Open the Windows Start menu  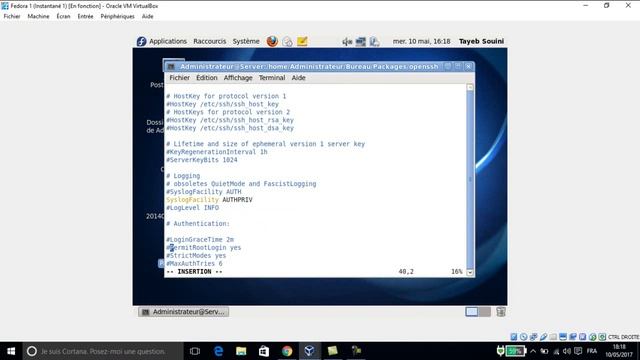point(11,351)
